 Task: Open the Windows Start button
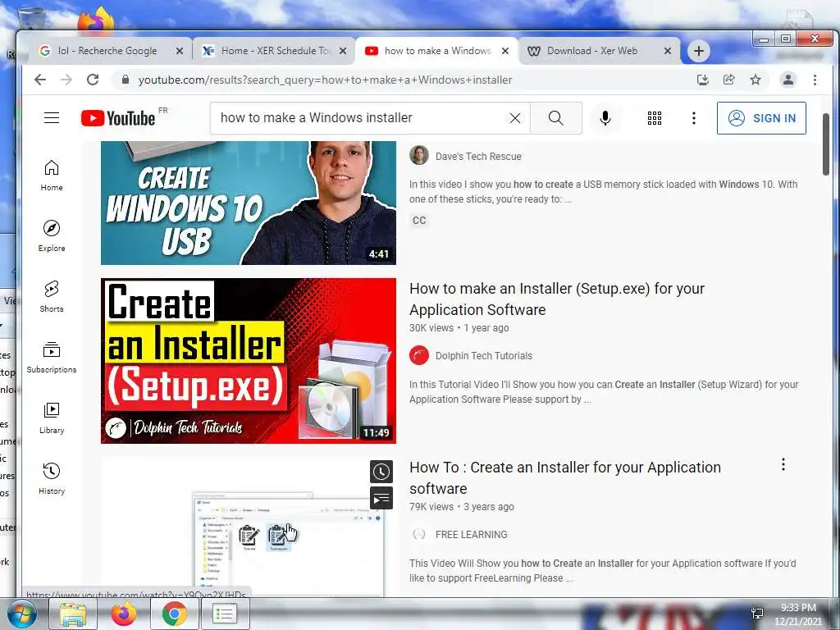pos(21,614)
